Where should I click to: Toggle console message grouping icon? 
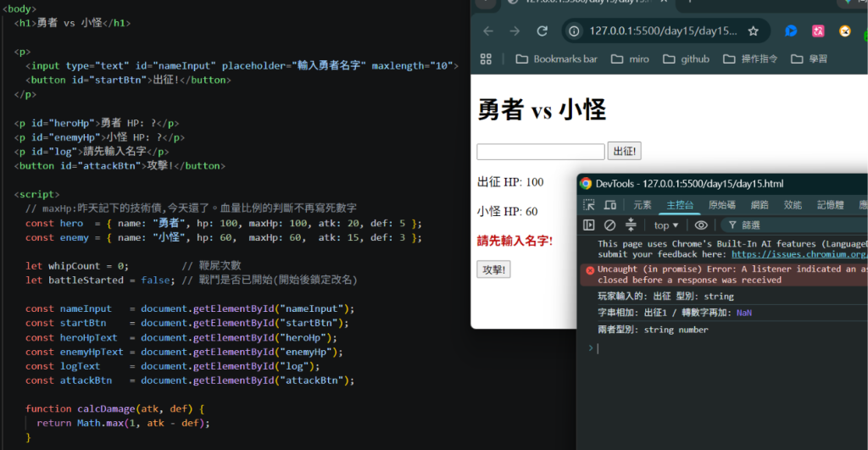[x=631, y=225]
